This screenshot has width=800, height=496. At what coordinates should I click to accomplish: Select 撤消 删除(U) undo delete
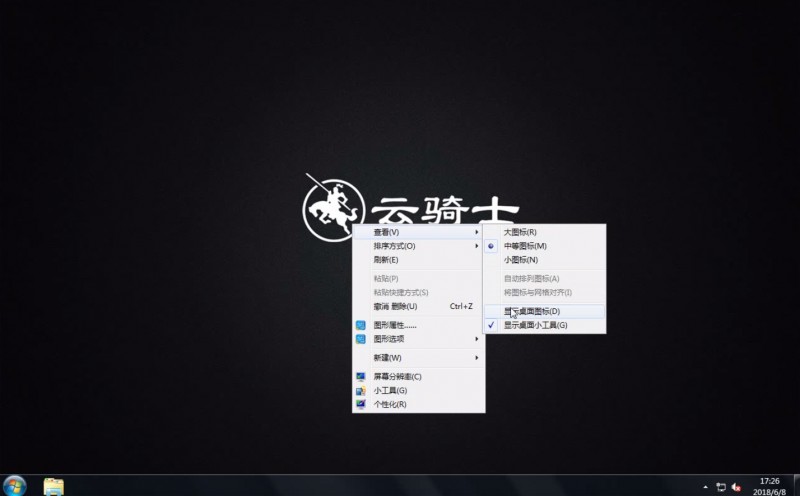[418, 306]
